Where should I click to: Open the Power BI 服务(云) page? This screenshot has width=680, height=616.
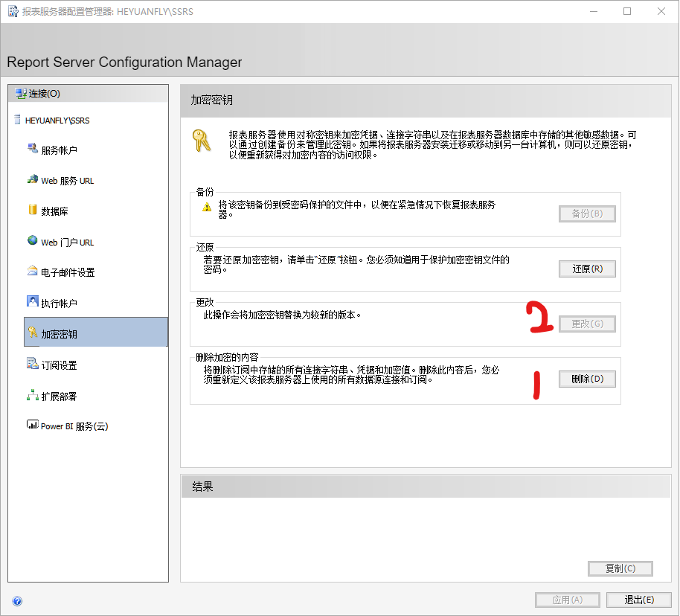click(x=74, y=427)
